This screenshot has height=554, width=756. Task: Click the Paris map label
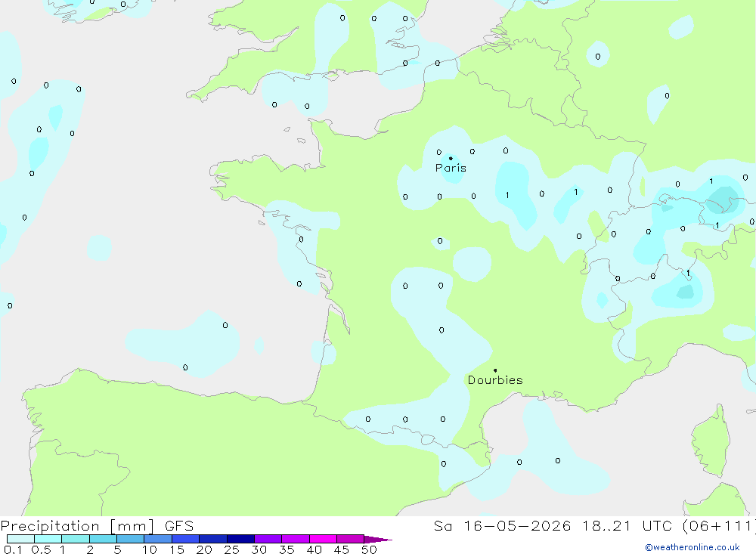pos(451,168)
